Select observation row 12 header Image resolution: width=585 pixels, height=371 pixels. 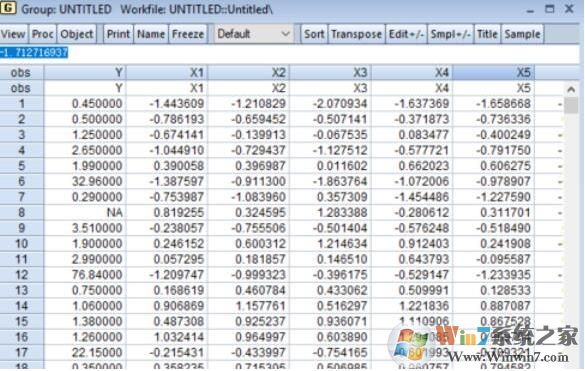coord(22,275)
